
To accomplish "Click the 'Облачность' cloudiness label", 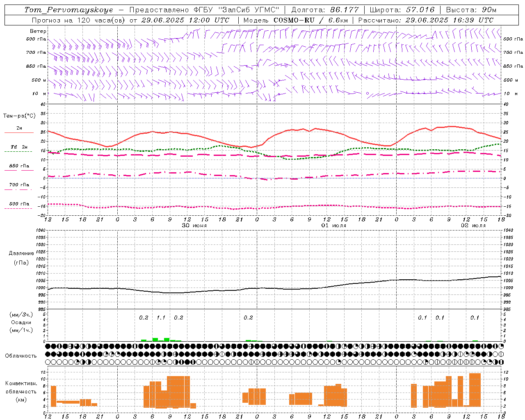I will pos(21,356).
